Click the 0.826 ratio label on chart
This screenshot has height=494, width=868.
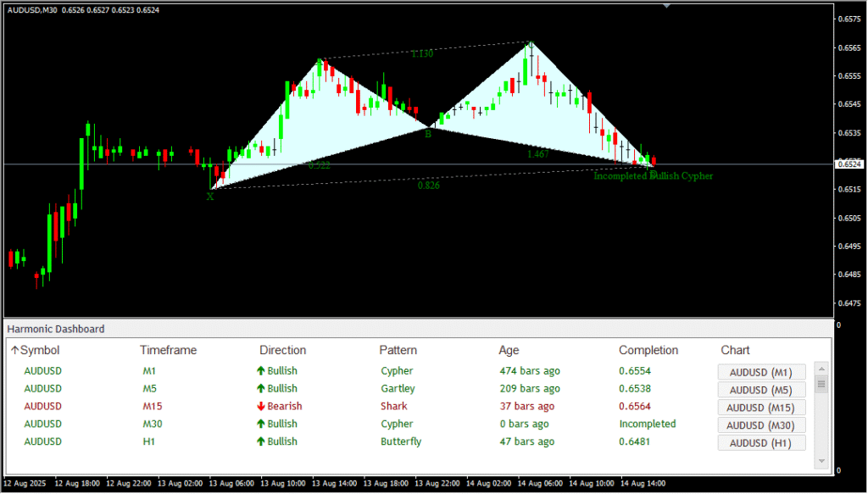(x=429, y=186)
